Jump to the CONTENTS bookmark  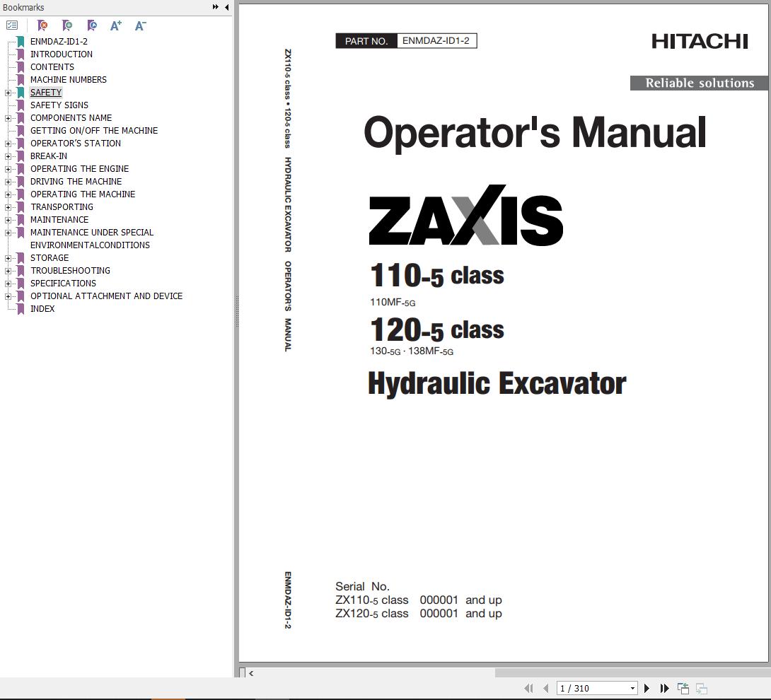tap(52, 67)
